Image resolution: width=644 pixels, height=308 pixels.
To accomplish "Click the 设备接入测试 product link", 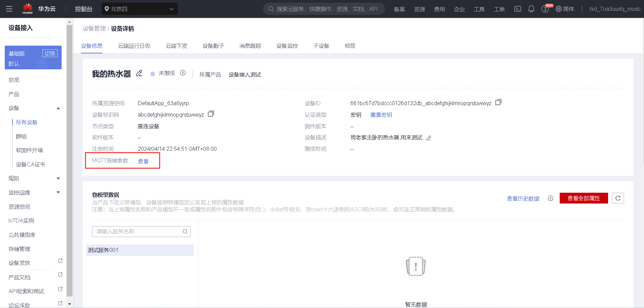I will point(245,75).
